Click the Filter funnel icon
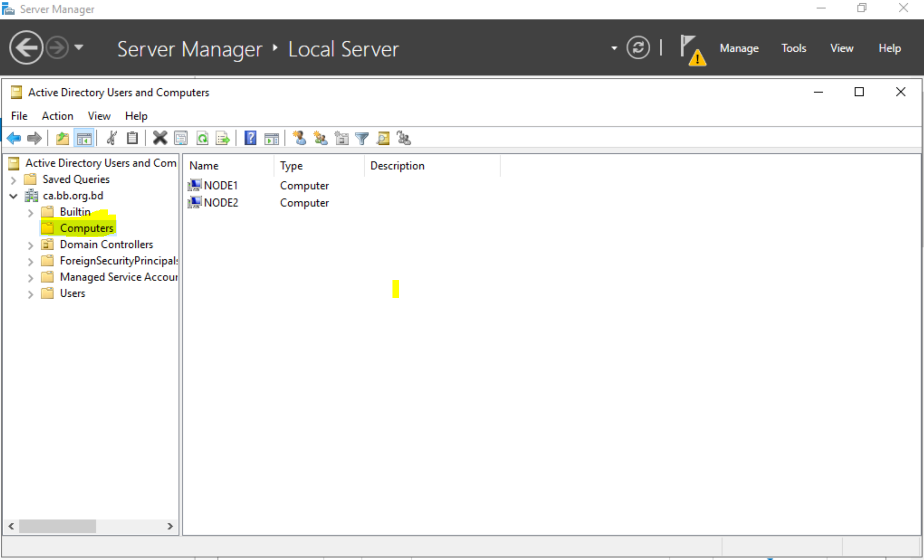This screenshot has height=560, width=924. (362, 139)
